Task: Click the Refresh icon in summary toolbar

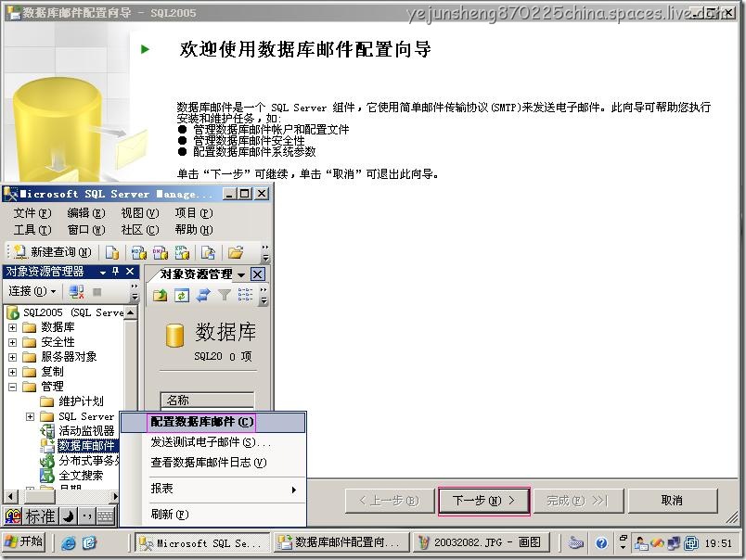Action: click(x=182, y=295)
